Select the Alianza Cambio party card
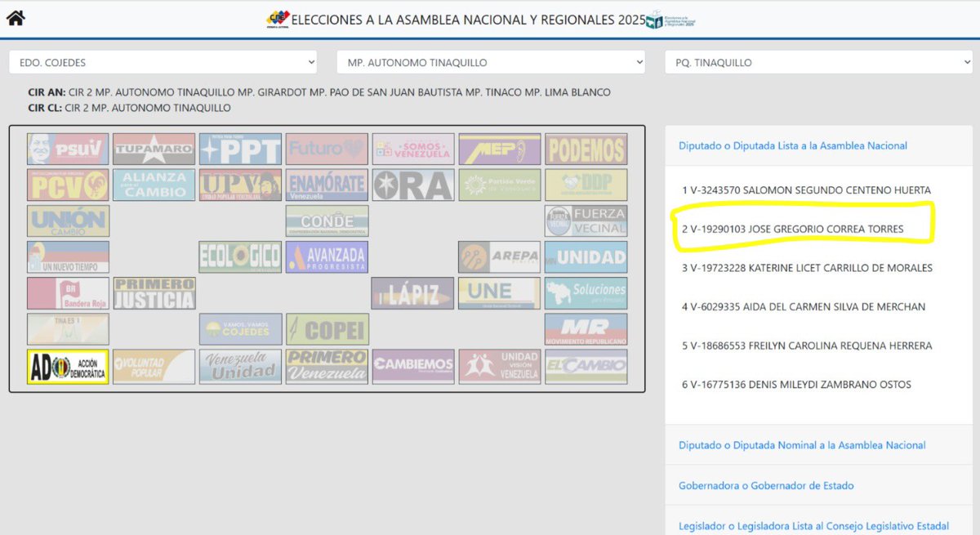The image size is (980, 535). tap(154, 185)
